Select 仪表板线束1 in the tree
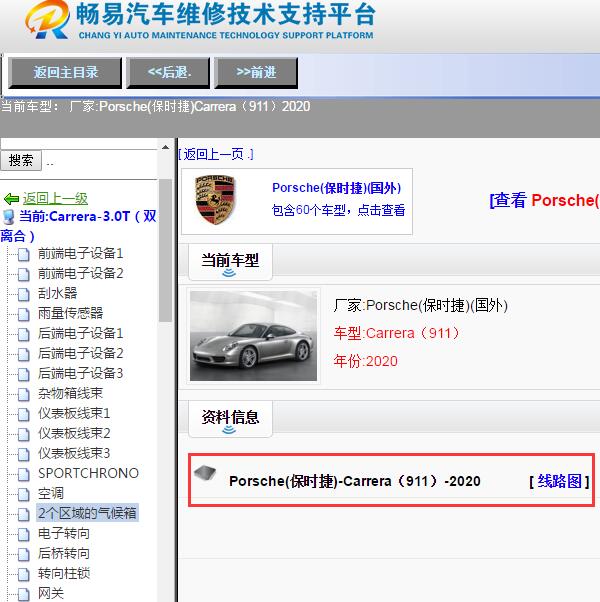600x602 pixels. click(x=74, y=413)
